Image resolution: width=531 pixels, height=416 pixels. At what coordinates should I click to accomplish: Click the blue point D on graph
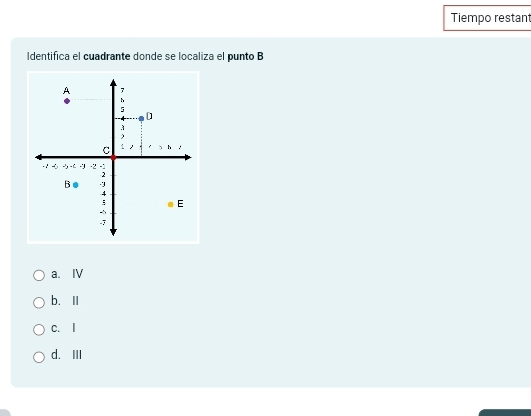coord(141,118)
